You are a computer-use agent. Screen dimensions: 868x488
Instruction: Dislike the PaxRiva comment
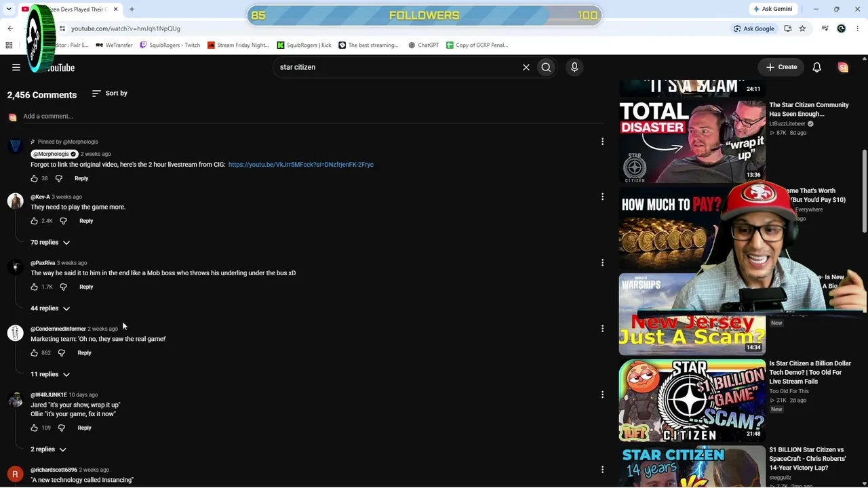coord(64,287)
